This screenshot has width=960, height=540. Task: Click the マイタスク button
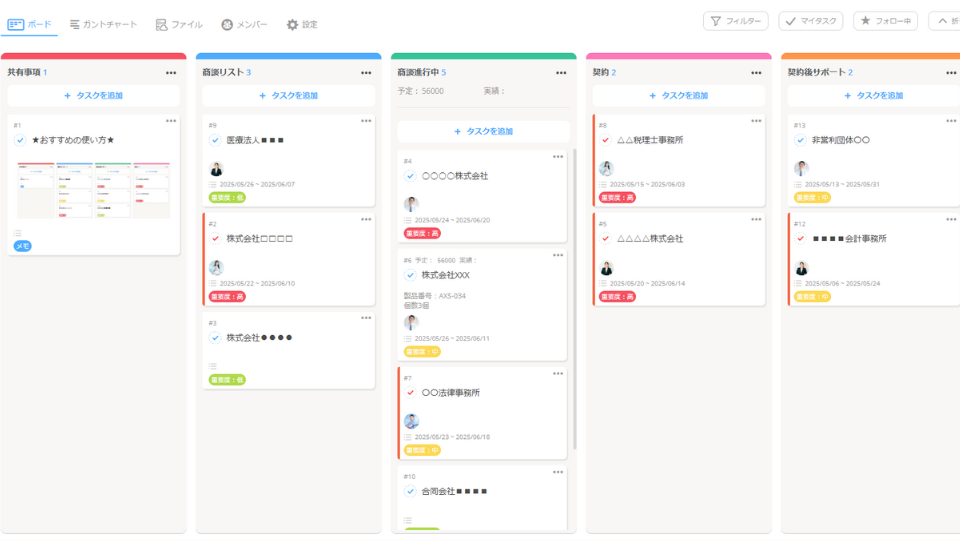coord(811,21)
